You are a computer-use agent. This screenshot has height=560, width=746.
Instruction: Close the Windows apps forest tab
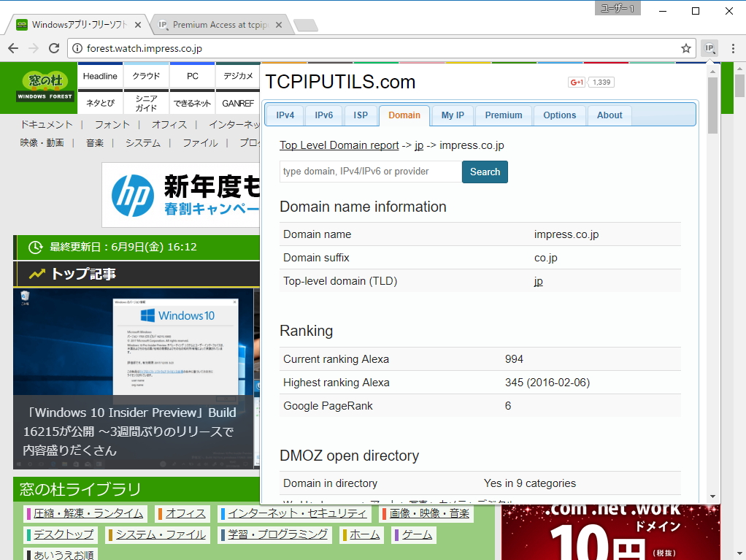click(x=137, y=25)
